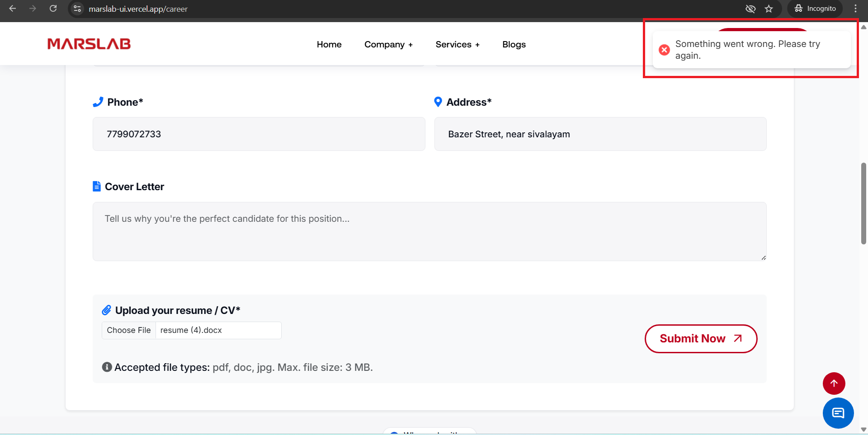Bookmark this page with the star icon

click(769, 9)
